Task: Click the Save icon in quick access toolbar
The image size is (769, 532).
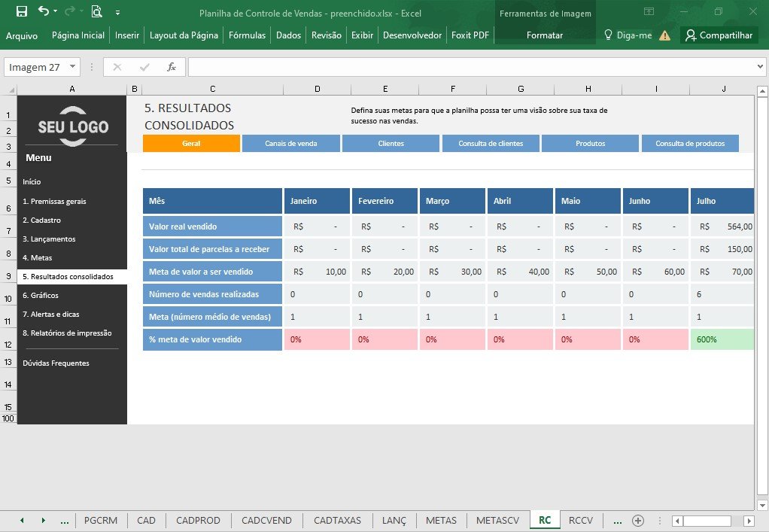Action: (22, 12)
